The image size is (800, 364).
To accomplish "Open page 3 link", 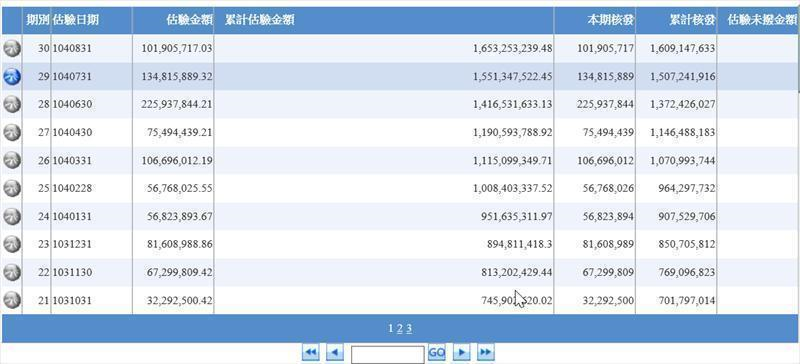I will pyautogui.click(x=409, y=329).
